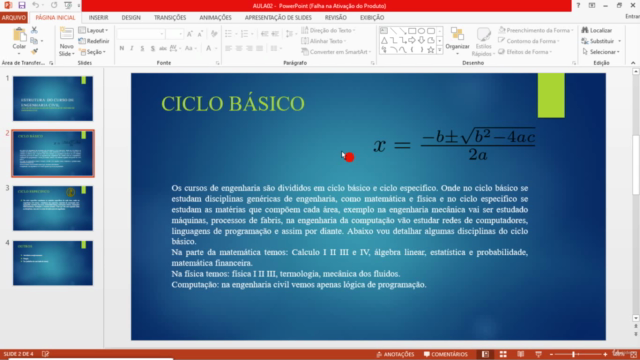This screenshot has height=360, width=640.
Task: Toggle text shadow S button
Action: [x=152, y=49]
